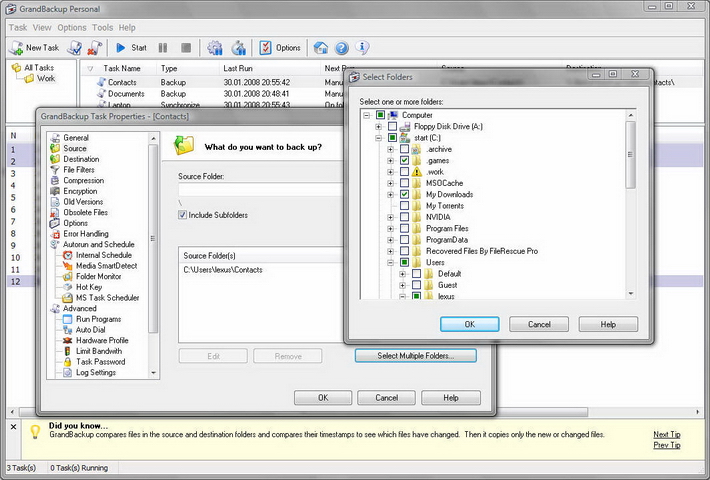Image resolution: width=710 pixels, height=480 pixels.
Task: Check the Program Files folder checkbox
Action: click(x=404, y=228)
